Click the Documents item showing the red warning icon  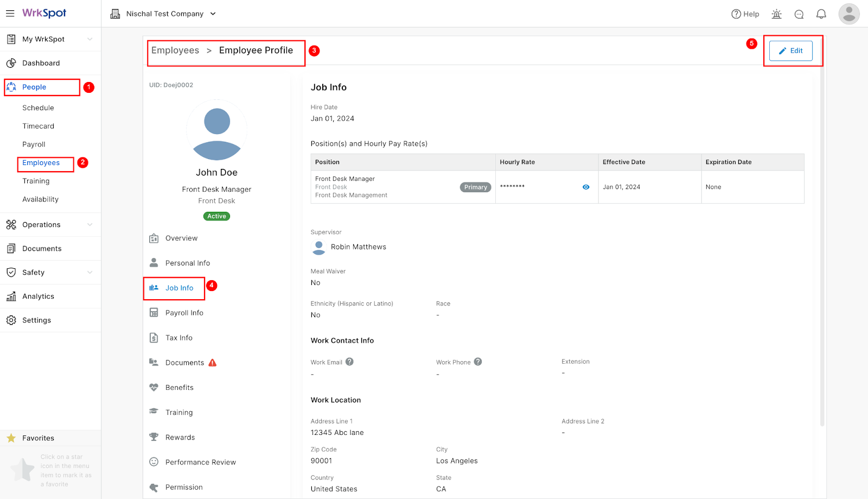(184, 362)
